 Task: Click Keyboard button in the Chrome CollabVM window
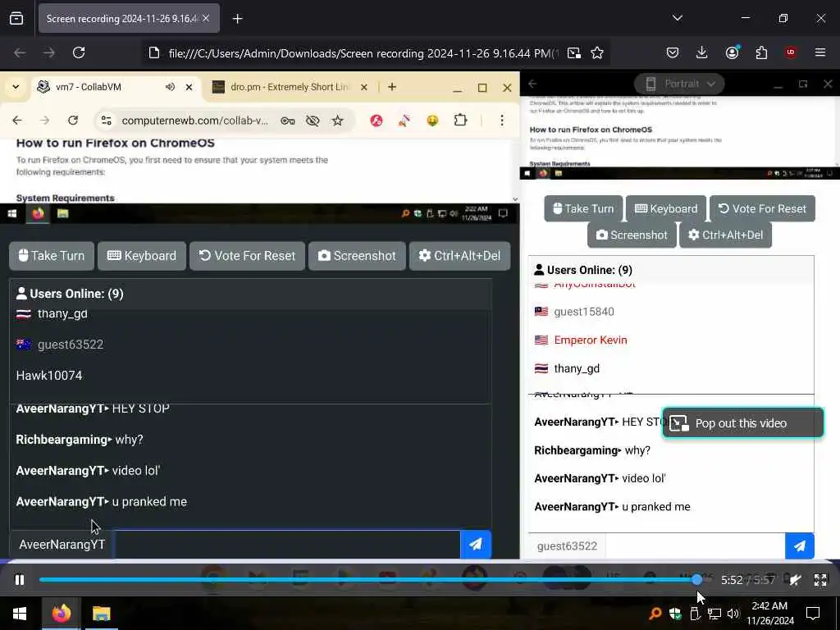[x=142, y=256]
